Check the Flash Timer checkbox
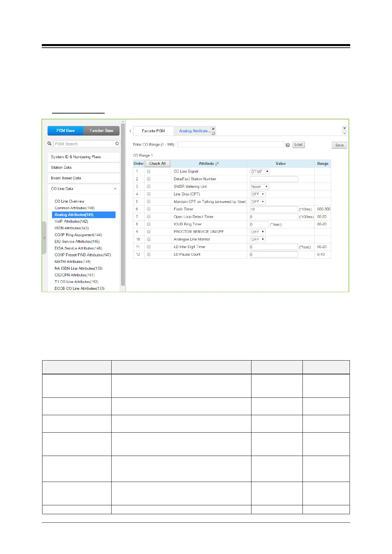The height and width of the screenshot is (554, 392). point(149,209)
